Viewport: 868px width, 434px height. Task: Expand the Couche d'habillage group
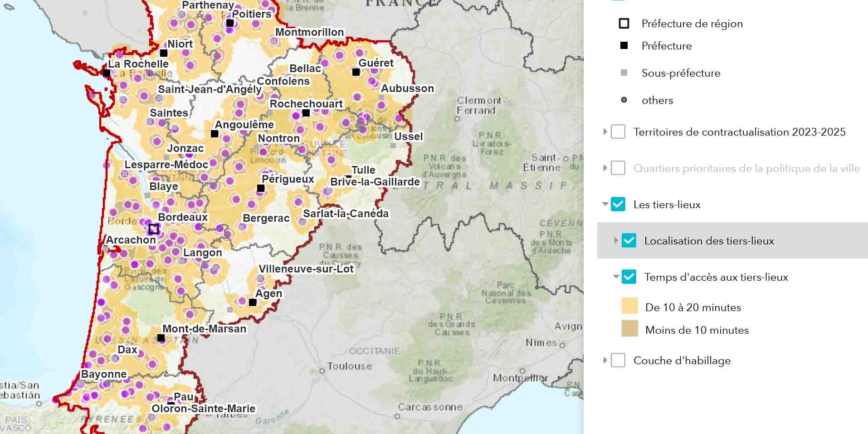coord(605,360)
